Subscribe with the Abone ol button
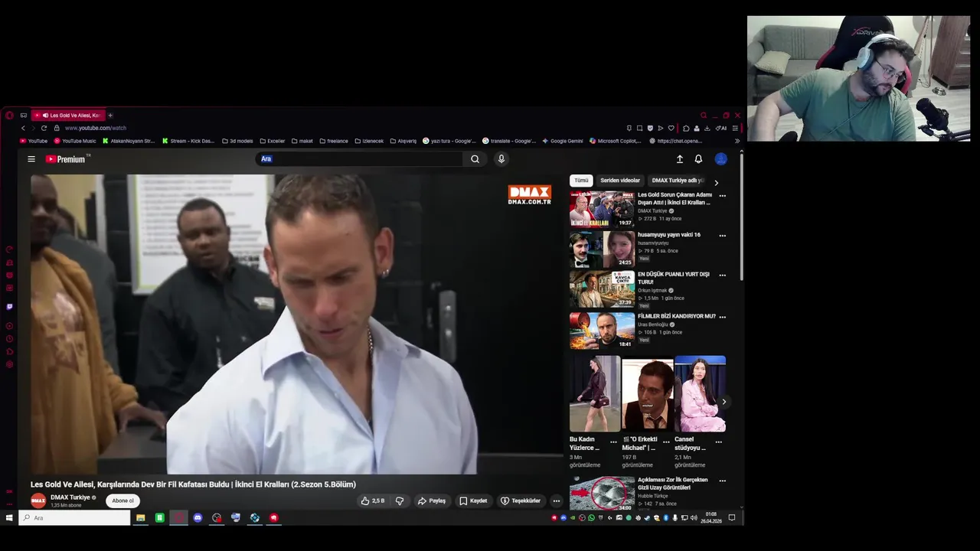 (122, 501)
